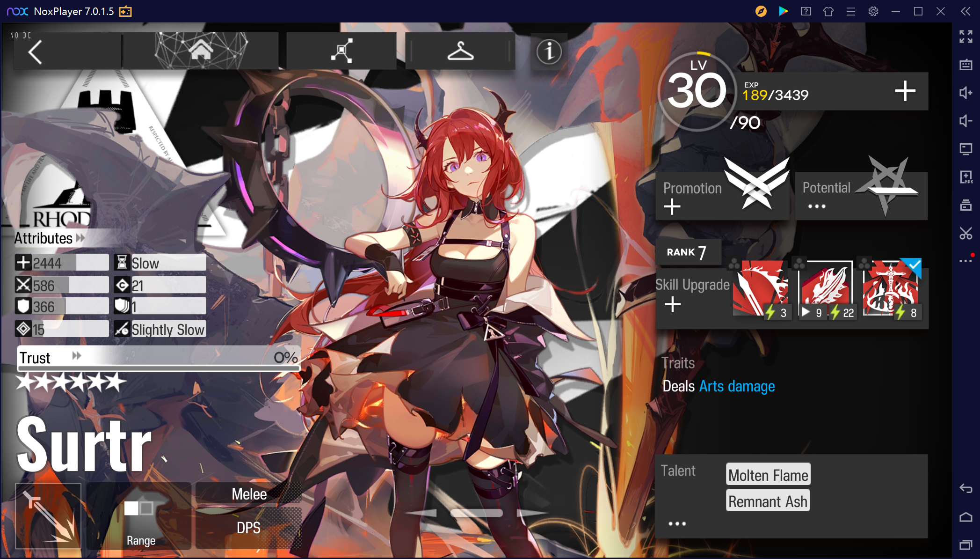Switch to the next operator arrow
The image size is (980, 559).
[x=532, y=513]
